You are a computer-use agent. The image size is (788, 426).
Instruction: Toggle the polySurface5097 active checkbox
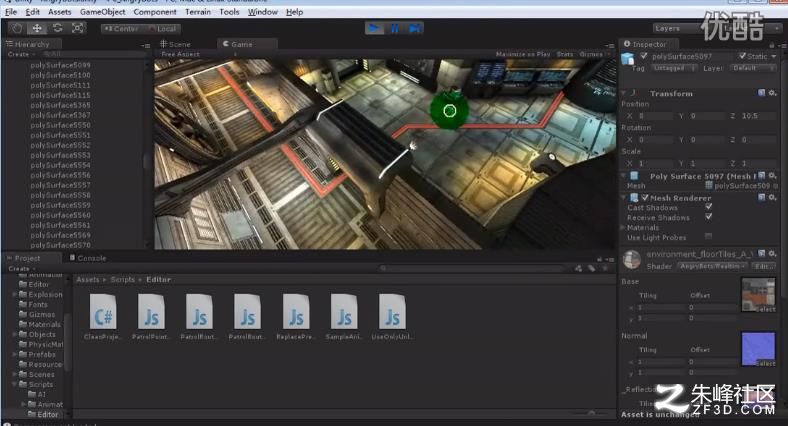[x=644, y=56]
